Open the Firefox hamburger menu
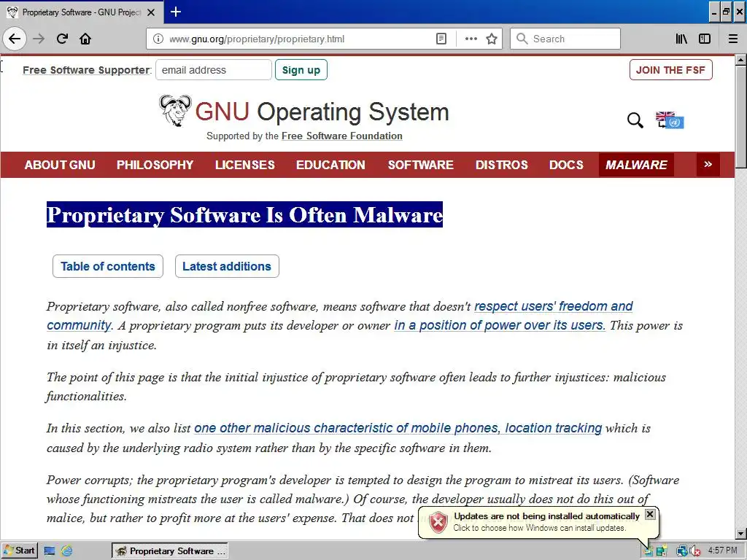Image resolution: width=747 pixels, height=560 pixels. tap(733, 39)
